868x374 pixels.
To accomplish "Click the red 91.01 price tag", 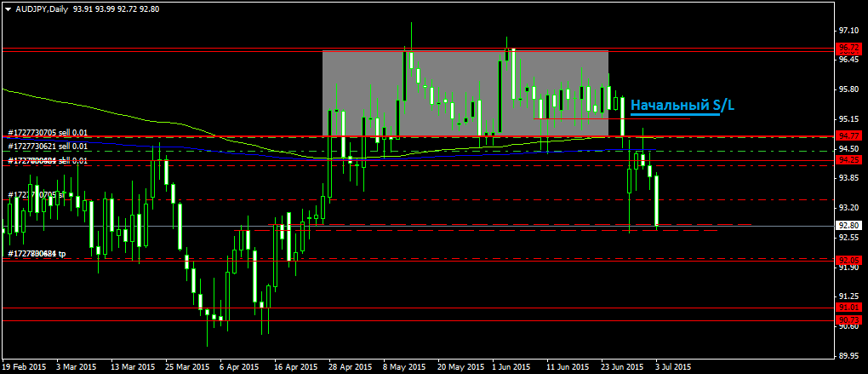I will (x=848, y=307).
